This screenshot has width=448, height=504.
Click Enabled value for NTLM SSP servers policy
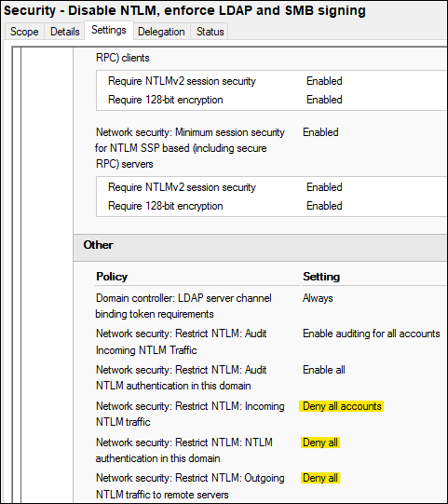(320, 132)
